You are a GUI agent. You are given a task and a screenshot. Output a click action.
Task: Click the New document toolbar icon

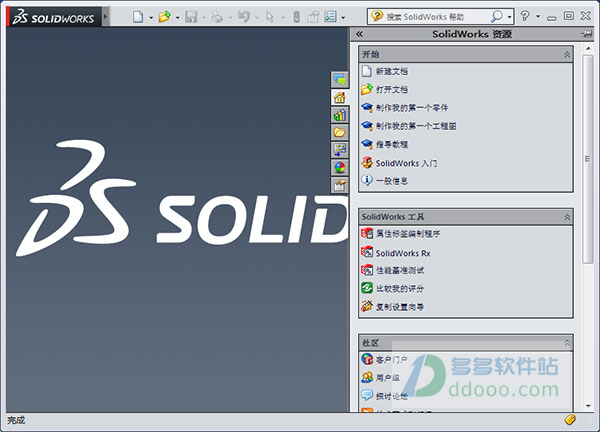click(x=138, y=17)
